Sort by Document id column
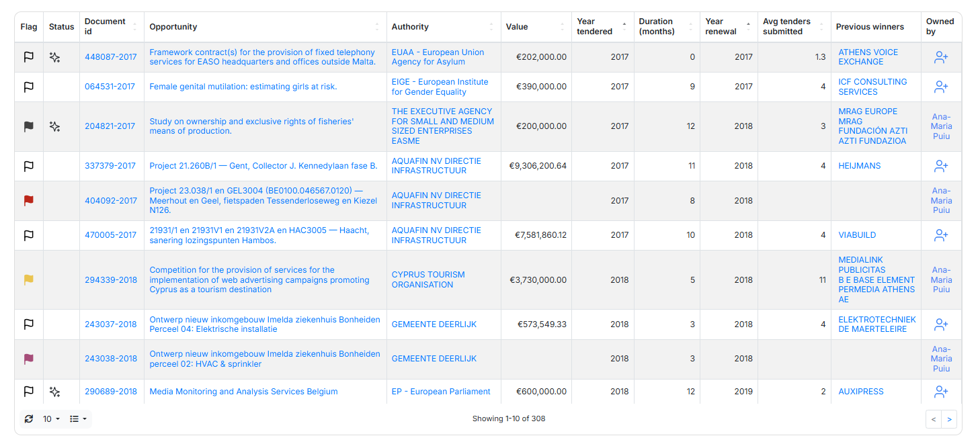980x440 pixels. 112,27
